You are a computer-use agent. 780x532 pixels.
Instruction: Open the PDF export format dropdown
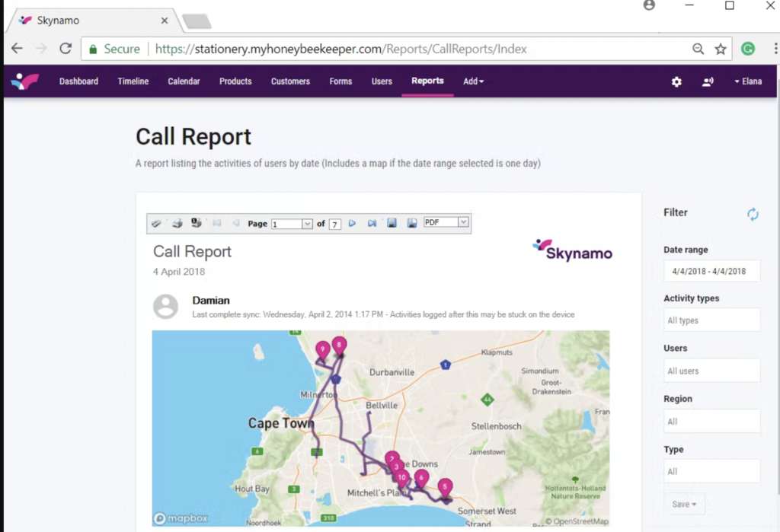(463, 222)
